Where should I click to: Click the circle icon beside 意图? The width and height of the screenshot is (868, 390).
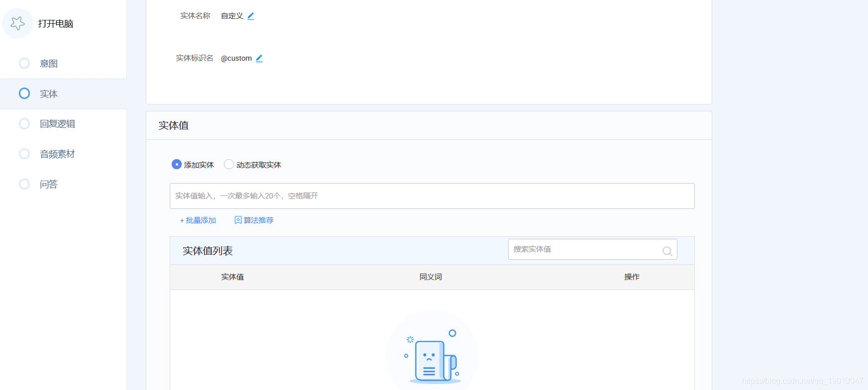click(x=24, y=63)
